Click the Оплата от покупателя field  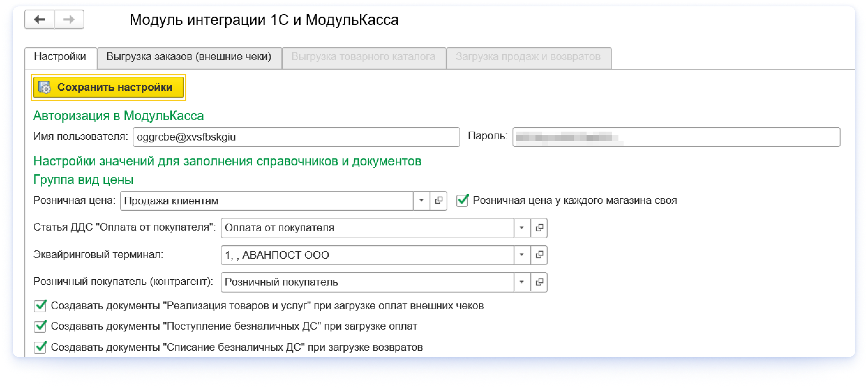367,228
